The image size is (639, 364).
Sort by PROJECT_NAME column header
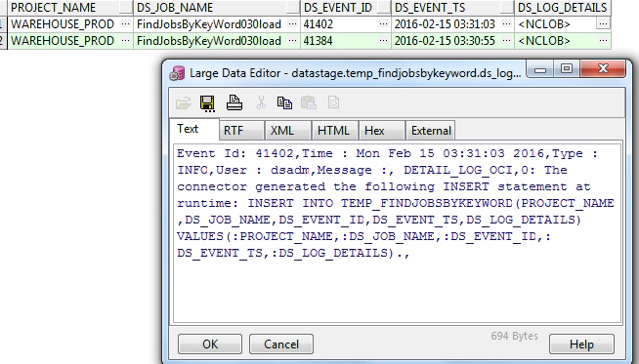tap(70, 8)
